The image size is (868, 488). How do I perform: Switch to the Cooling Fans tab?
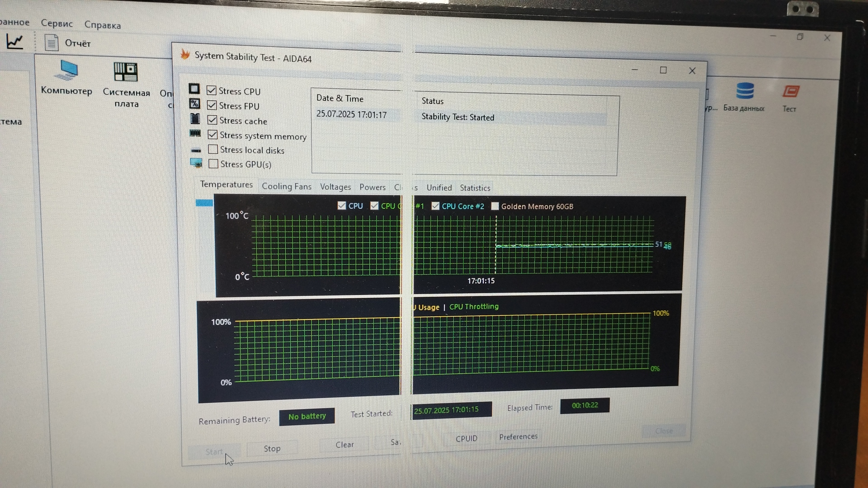pos(286,186)
